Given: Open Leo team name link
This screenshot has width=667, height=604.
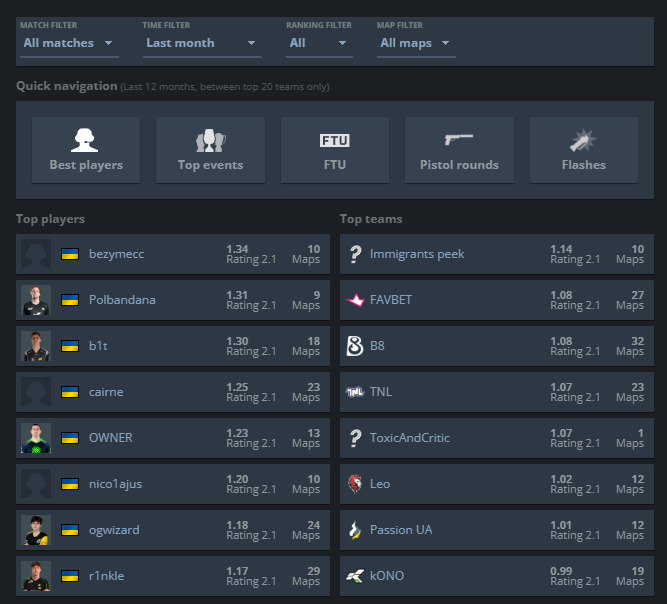Looking at the screenshot, I should [380, 484].
